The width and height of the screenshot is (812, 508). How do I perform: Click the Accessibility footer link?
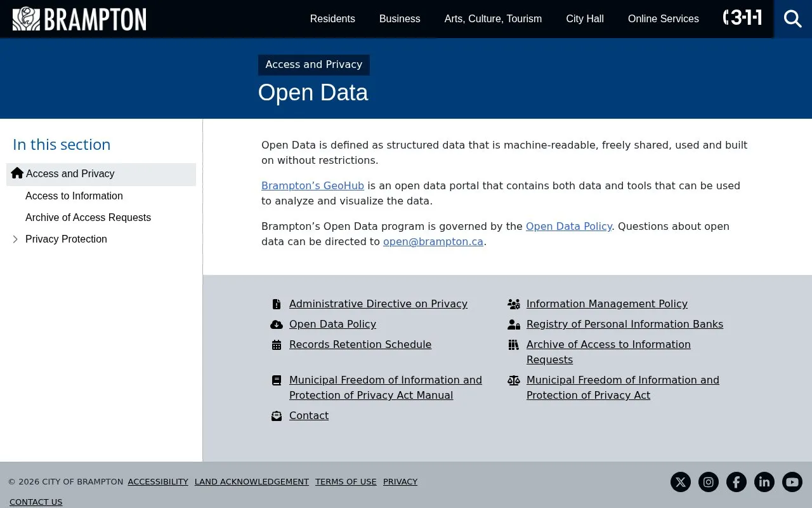pyautogui.click(x=158, y=482)
